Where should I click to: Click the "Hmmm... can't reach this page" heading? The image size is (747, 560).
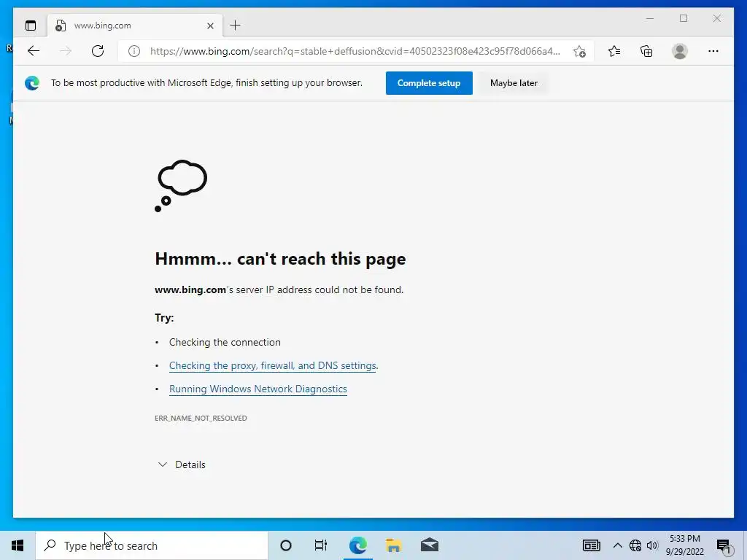pyautogui.click(x=280, y=259)
